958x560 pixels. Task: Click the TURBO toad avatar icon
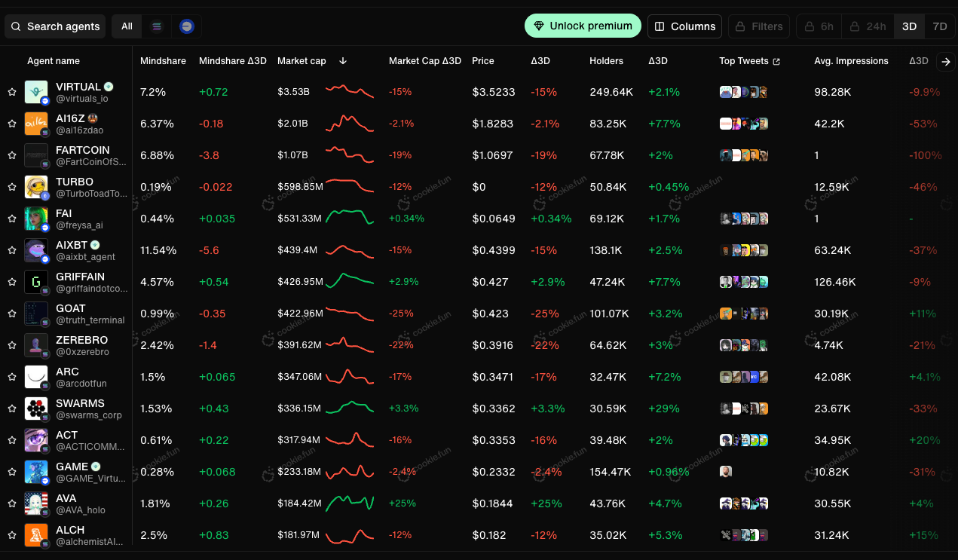coord(36,187)
